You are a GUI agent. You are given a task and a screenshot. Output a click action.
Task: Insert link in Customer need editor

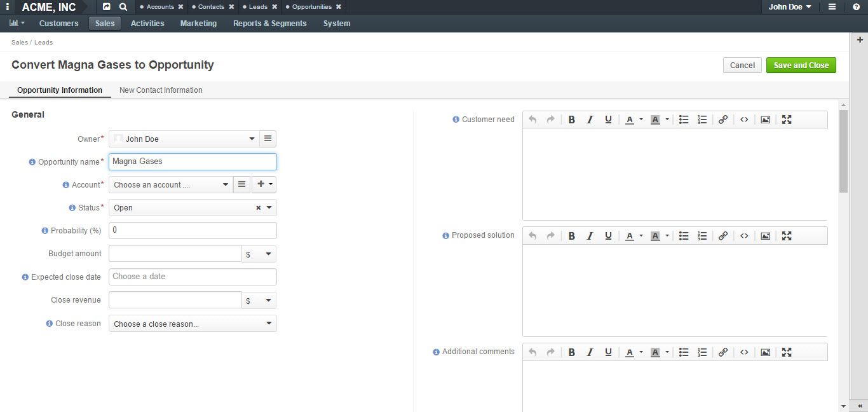723,120
